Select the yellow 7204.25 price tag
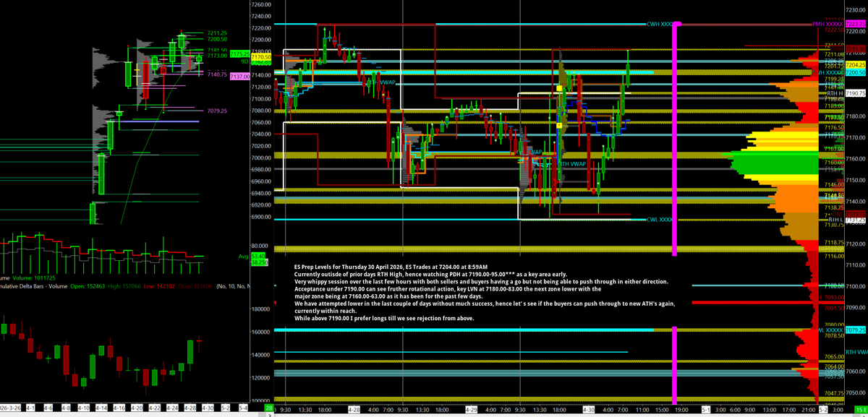Screen dimensions: 868x417 click(856, 64)
